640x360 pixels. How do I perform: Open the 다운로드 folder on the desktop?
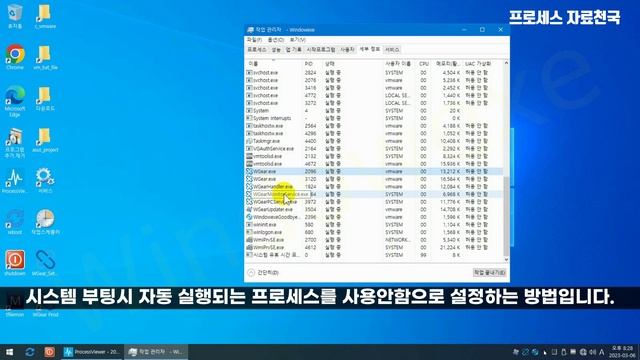[45, 99]
